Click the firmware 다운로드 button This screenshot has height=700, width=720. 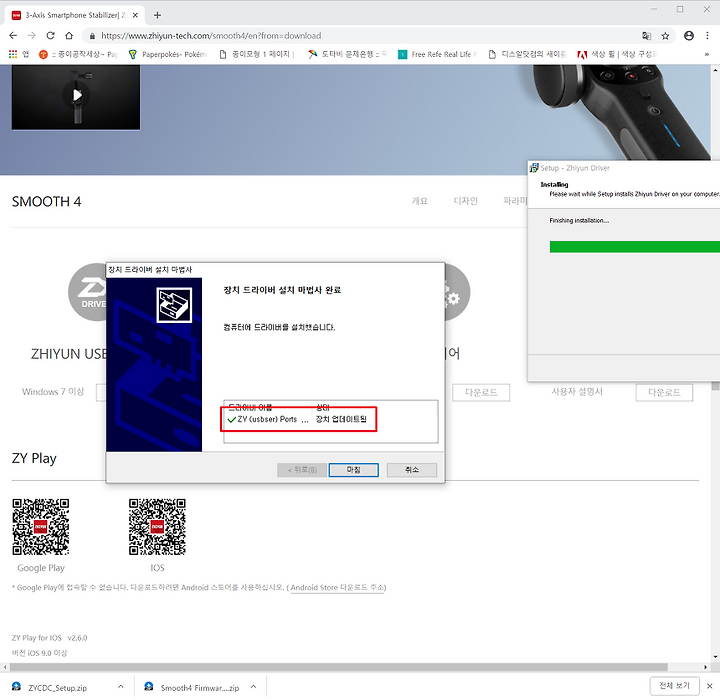481,393
